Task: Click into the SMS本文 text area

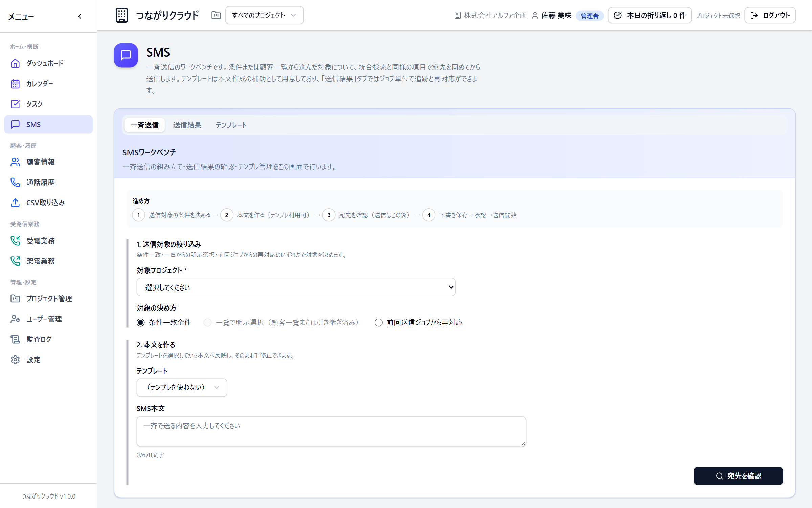Action: [x=331, y=431]
